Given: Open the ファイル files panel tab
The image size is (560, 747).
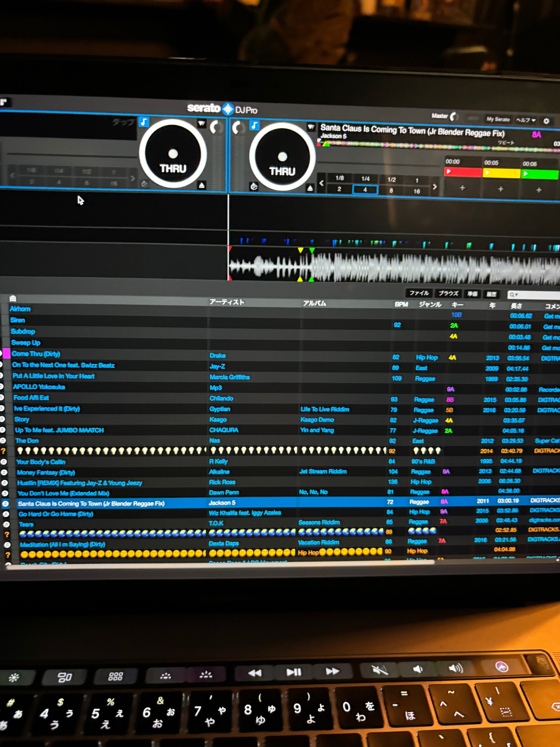Looking at the screenshot, I should click(x=419, y=293).
